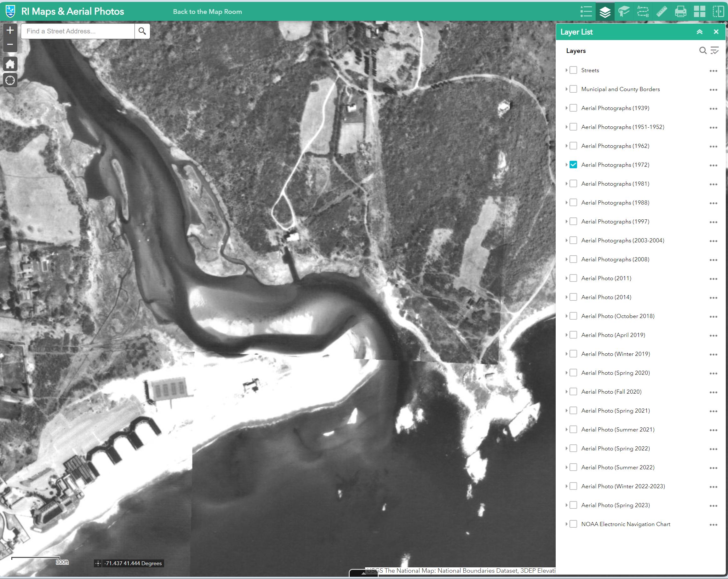Open the Print tool
Image resolution: width=728 pixels, height=579 pixels.
[x=681, y=11]
